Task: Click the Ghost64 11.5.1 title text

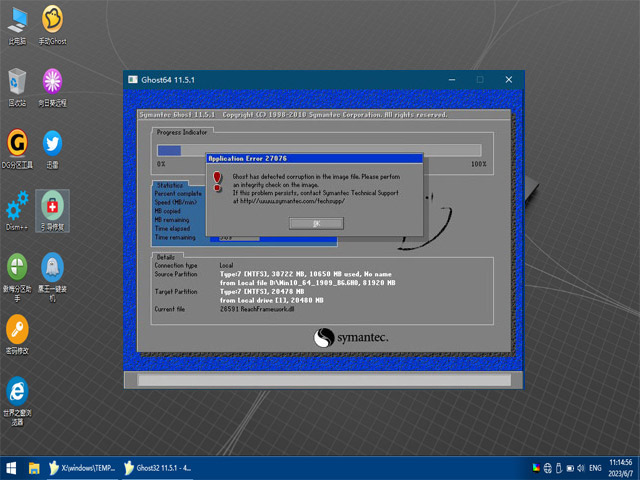Action: [168, 80]
